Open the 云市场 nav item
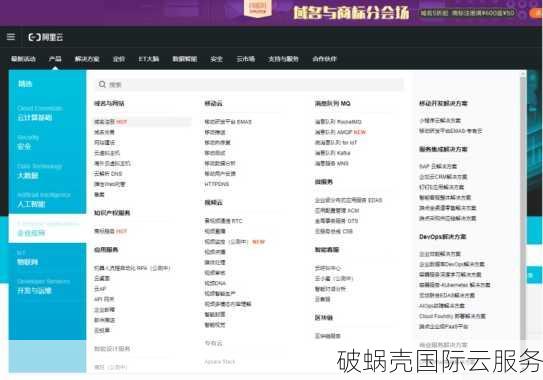The width and height of the screenshot is (543, 380). point(246,59)
